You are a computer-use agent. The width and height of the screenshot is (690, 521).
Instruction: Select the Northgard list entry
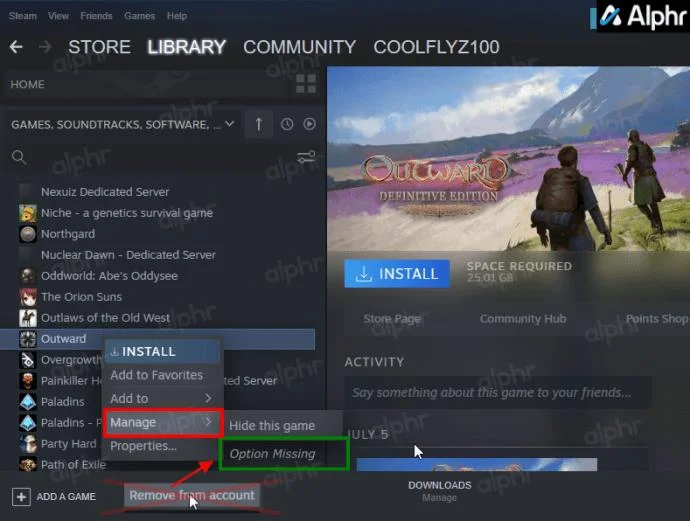68,234
